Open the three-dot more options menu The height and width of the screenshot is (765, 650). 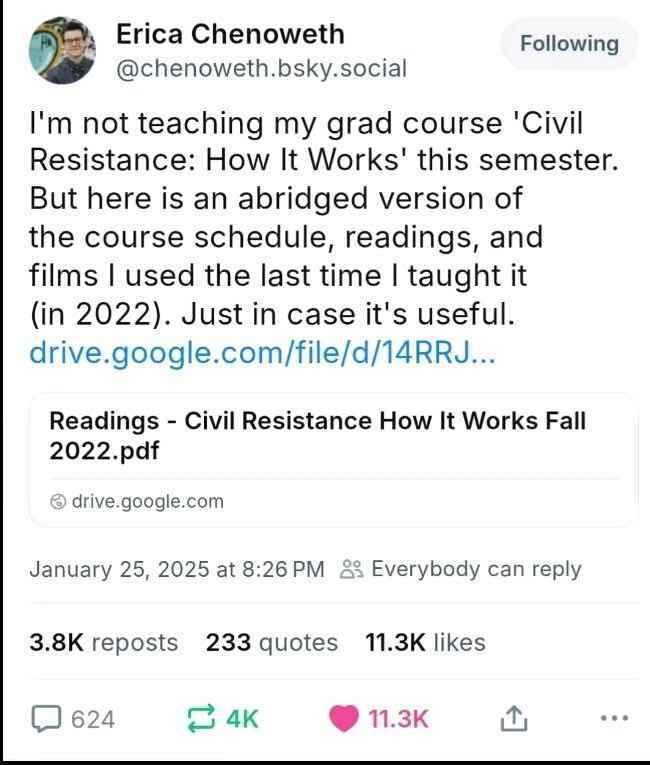pos(615,718)
